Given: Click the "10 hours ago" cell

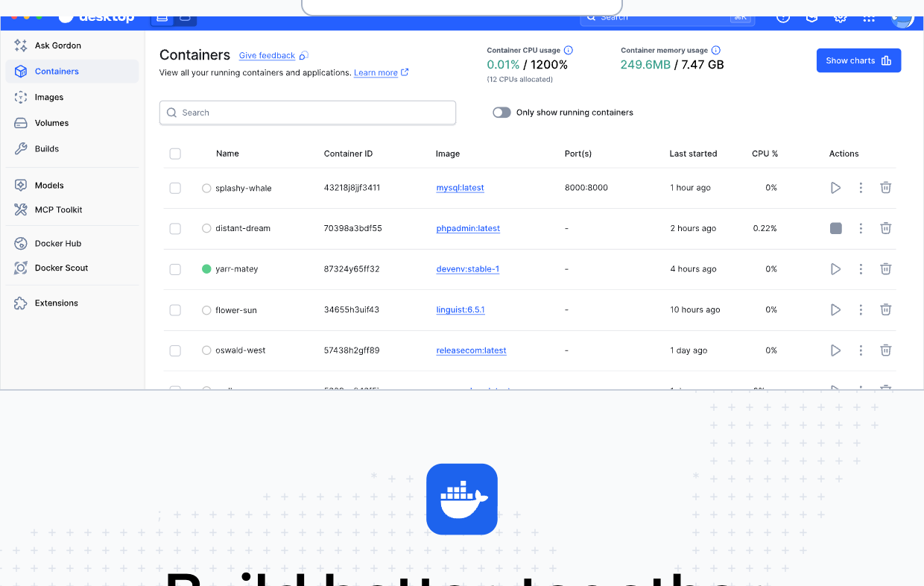Looking at the screenshot, I should [x=695, y=309].
